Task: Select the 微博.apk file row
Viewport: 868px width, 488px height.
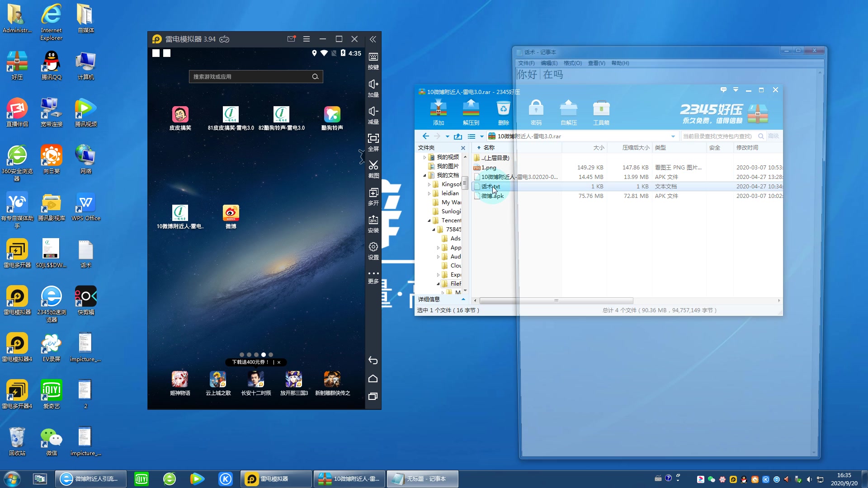Action: (x=627, y=196)
